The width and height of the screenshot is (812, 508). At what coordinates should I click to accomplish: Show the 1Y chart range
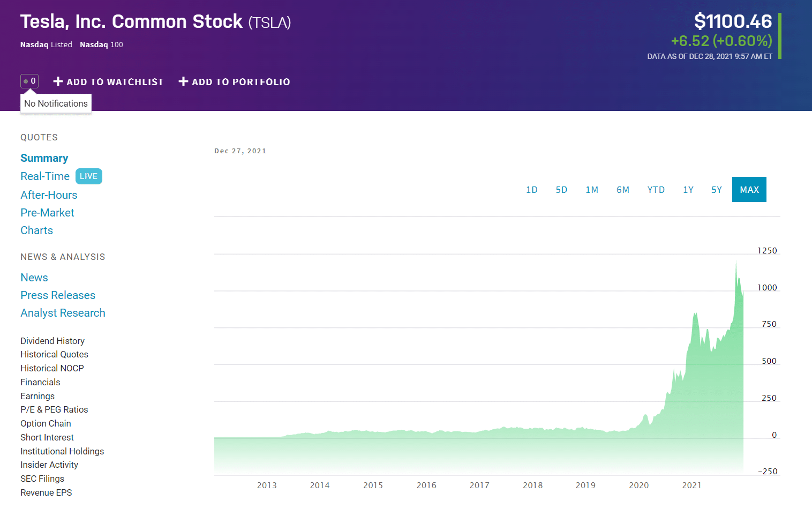click(688, 190)
